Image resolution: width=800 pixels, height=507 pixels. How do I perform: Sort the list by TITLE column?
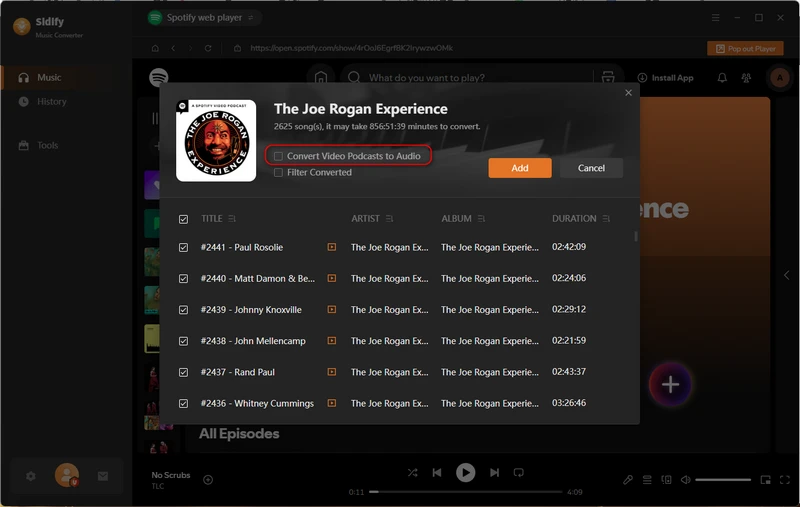click(232, 218)
